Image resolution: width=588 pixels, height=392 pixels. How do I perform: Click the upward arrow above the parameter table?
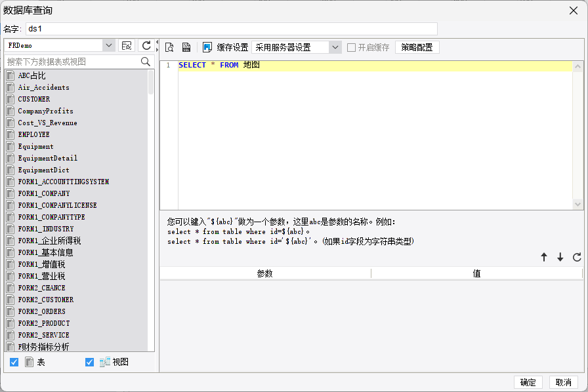[544, 257]
